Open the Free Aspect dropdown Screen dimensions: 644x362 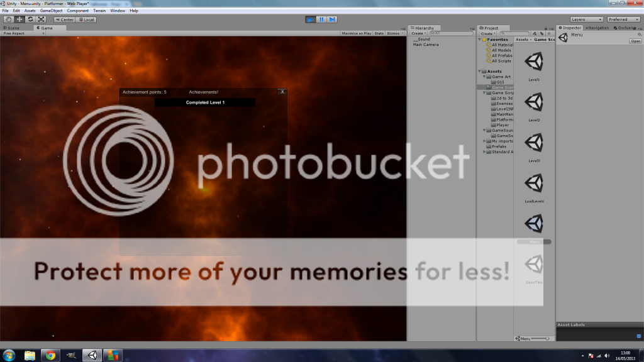[23, 33]
